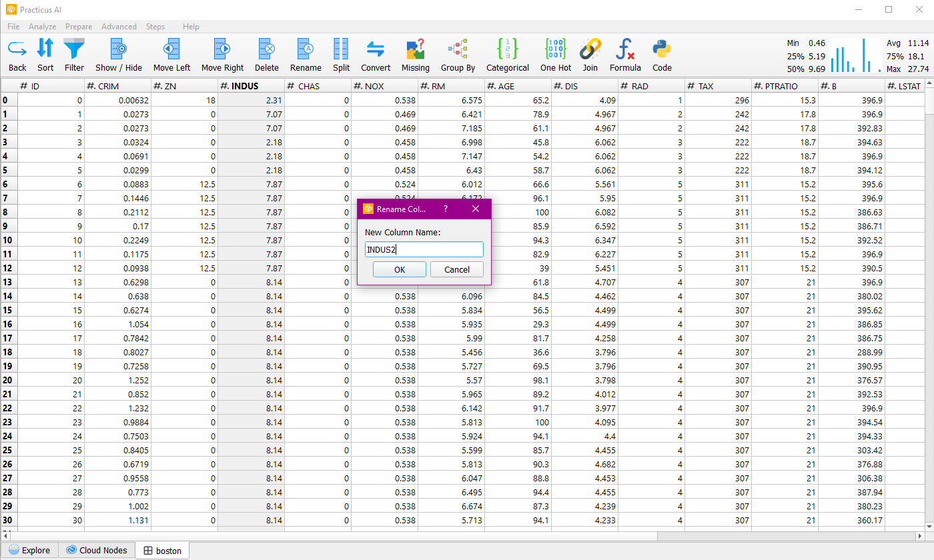934x560 pixels.
Task: Switch to the Cloud Nodes tab
Action: (x=96, y=550)
